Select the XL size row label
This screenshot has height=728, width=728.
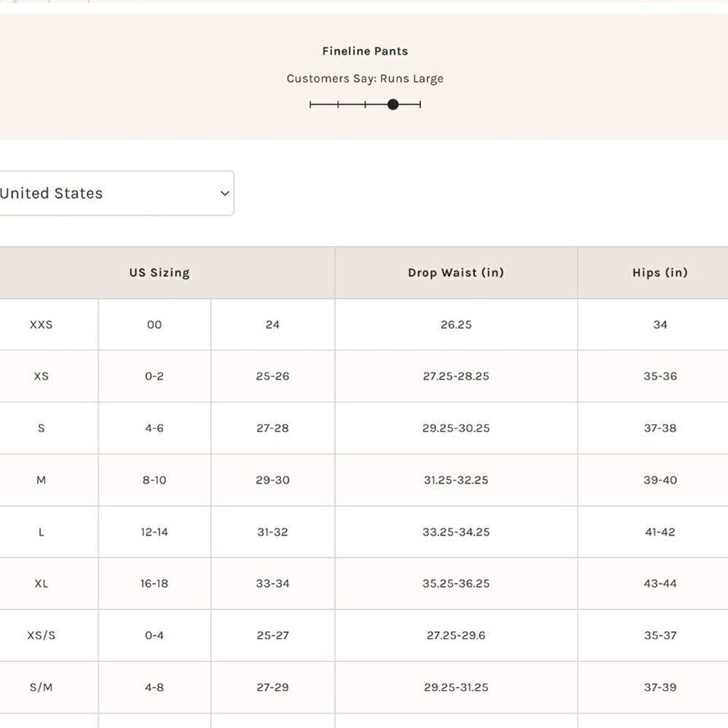click(41, 583)
